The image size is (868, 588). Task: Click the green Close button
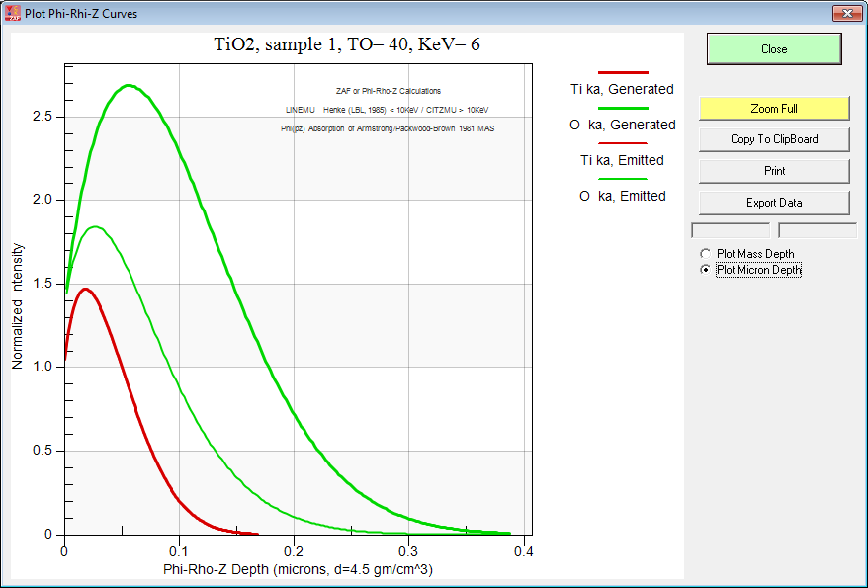pos(774,49)
